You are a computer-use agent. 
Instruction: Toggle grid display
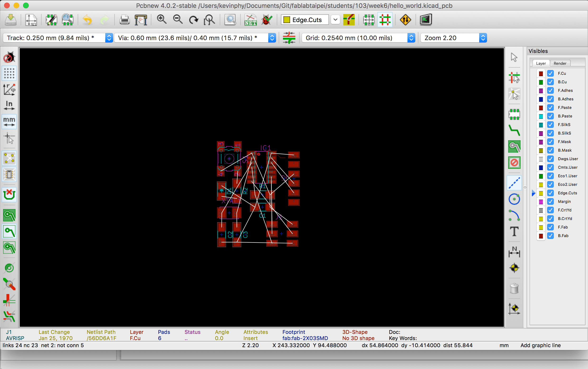tap(9, 73)
